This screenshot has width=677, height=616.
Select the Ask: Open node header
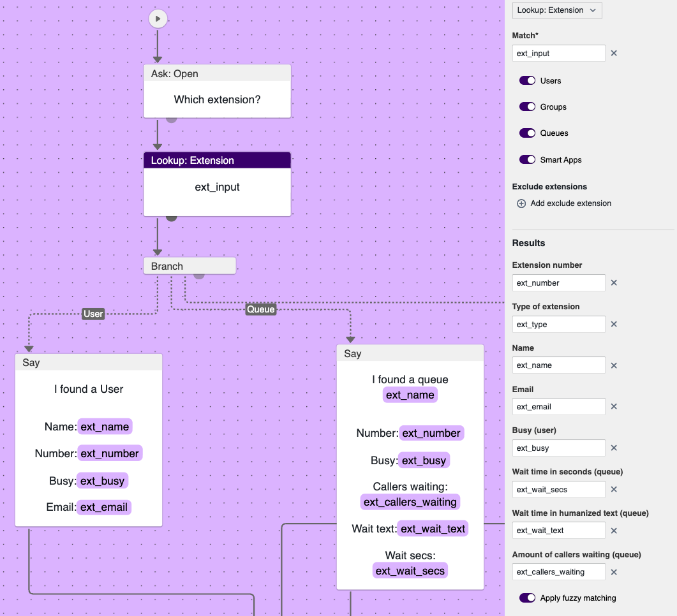pyautogui.click(x=217, y=73)
